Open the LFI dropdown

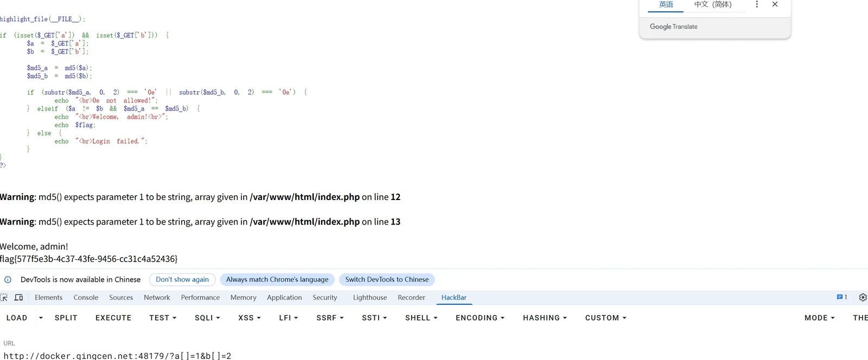tap(289, 318)
